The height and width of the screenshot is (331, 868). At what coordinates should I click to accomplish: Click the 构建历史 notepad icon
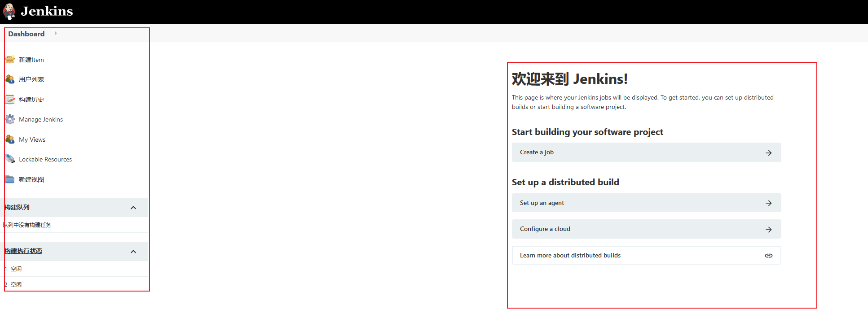(x=10, y=99)
